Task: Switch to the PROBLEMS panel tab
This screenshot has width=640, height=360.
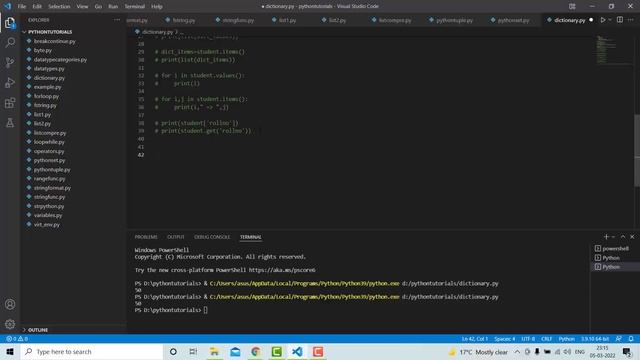Action: (x=146, y=237)
